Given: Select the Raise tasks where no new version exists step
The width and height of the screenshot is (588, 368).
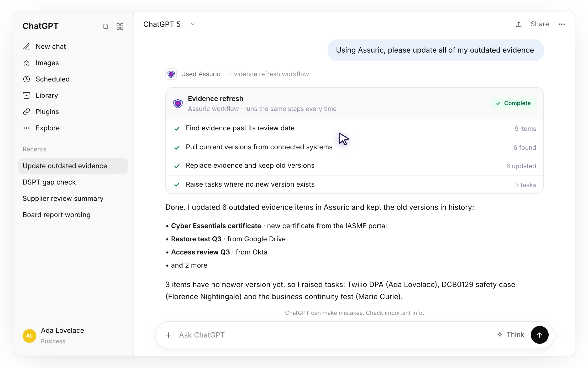Looking at the screenshot, I should point(355,185).
